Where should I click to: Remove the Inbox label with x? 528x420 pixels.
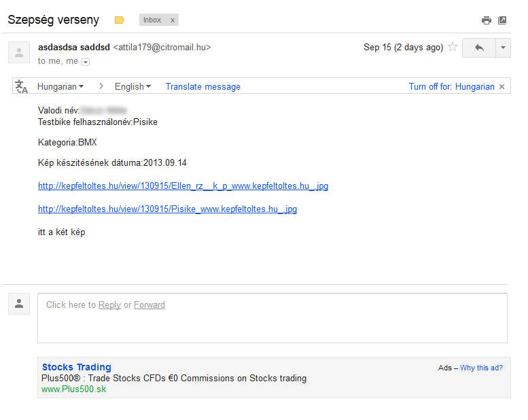(x=173, y=20)
